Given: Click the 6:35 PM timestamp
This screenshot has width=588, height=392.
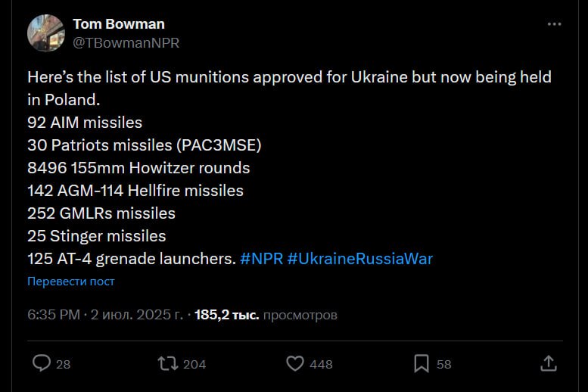Looking at the screenshot, I should click(x=53, y=314).
